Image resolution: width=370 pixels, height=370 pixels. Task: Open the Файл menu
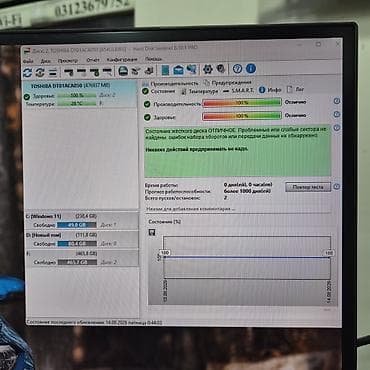[x=28, y=61]
